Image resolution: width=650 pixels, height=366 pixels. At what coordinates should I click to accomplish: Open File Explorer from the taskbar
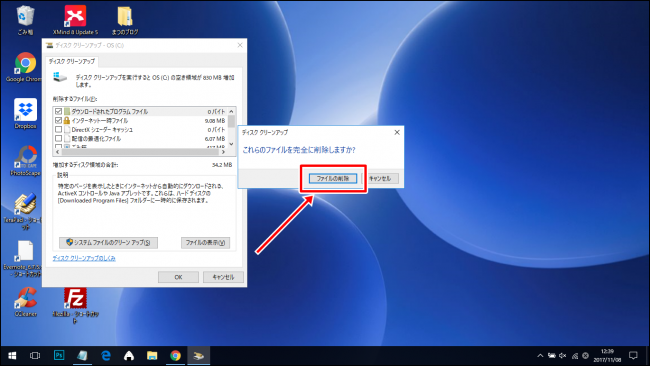pyautogui.click(x=152, y=356)
